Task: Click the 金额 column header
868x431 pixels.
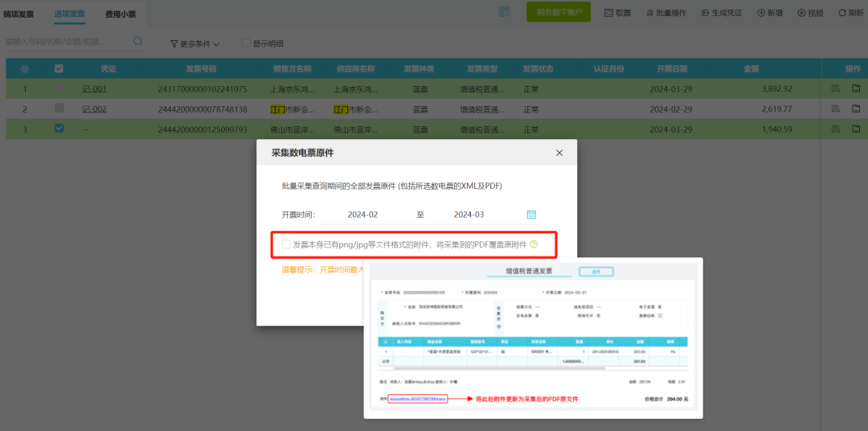Action: tap(751, 69)
